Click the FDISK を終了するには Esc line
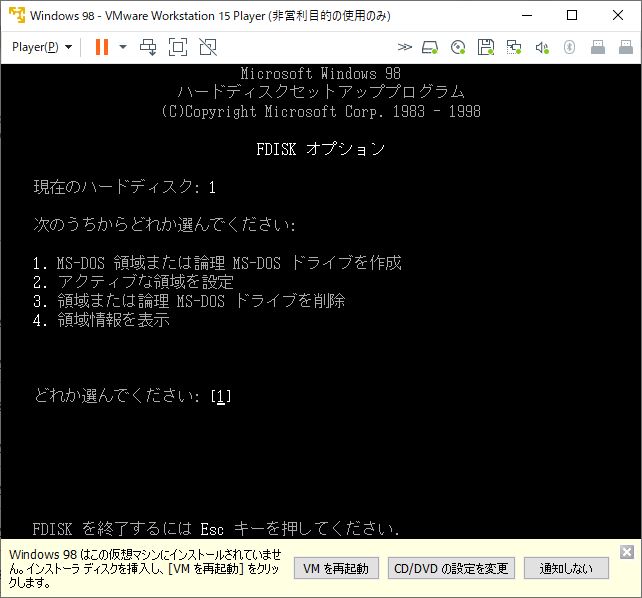 (x=216, y=529)
